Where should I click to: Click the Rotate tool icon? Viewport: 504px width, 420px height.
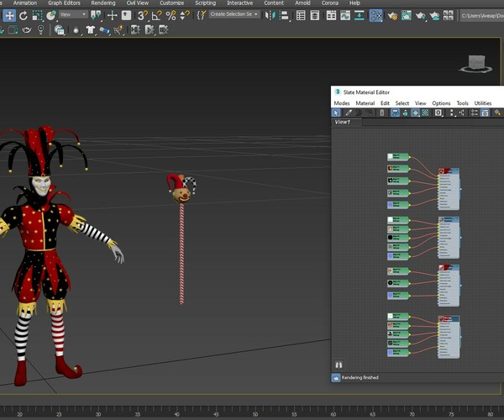24,15
